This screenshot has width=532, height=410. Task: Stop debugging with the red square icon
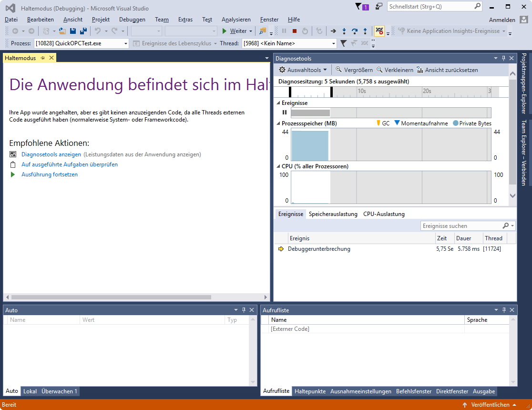(295, 31)
